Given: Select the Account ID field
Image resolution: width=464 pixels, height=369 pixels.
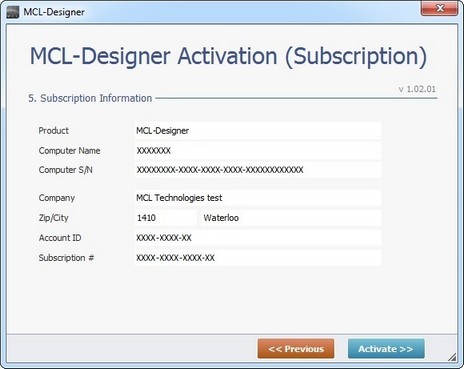Looking at the screenshot, I should point(258,238).
